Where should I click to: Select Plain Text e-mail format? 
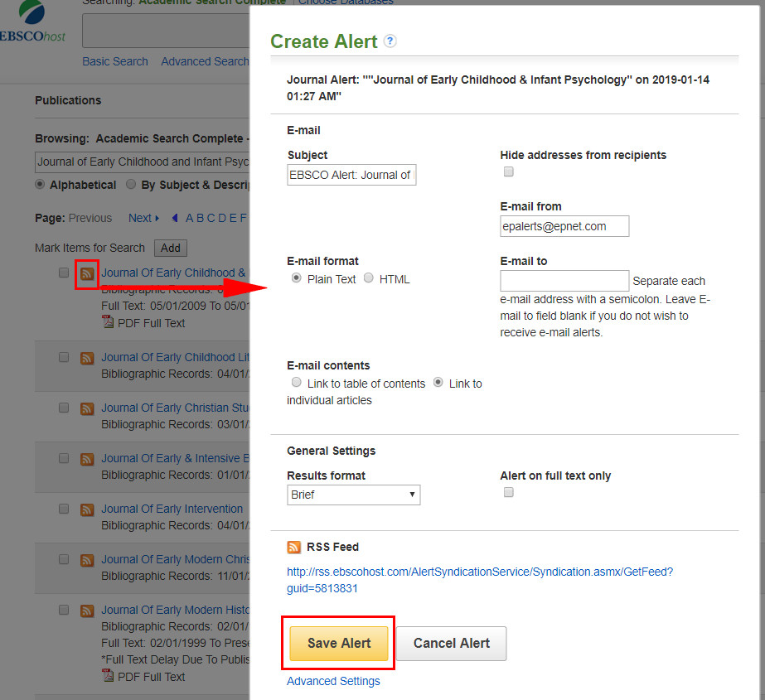(x=296, y=278)
